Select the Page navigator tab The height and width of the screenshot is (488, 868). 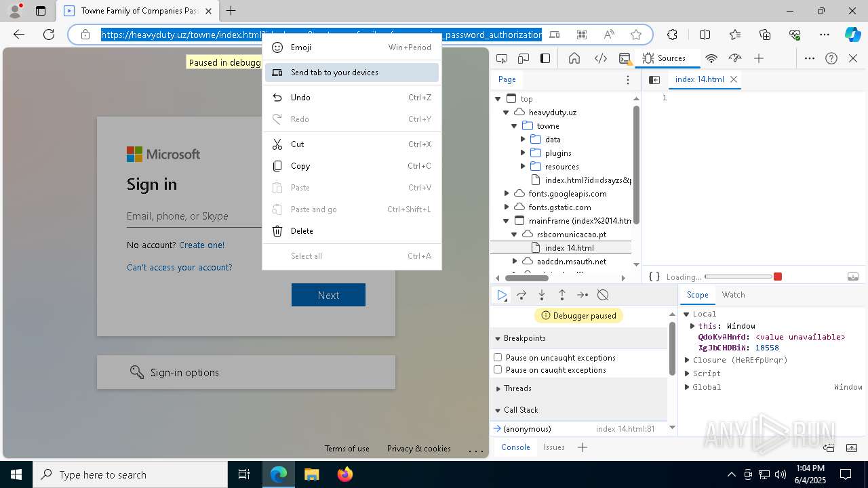tap(507, 79)
